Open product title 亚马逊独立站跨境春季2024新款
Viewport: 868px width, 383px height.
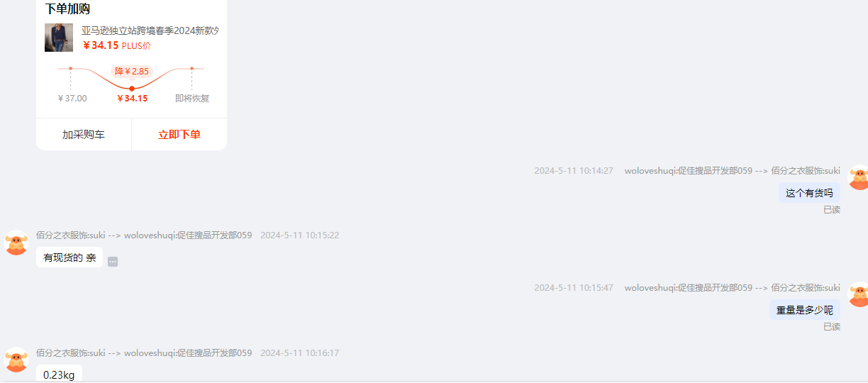point(150,30)
